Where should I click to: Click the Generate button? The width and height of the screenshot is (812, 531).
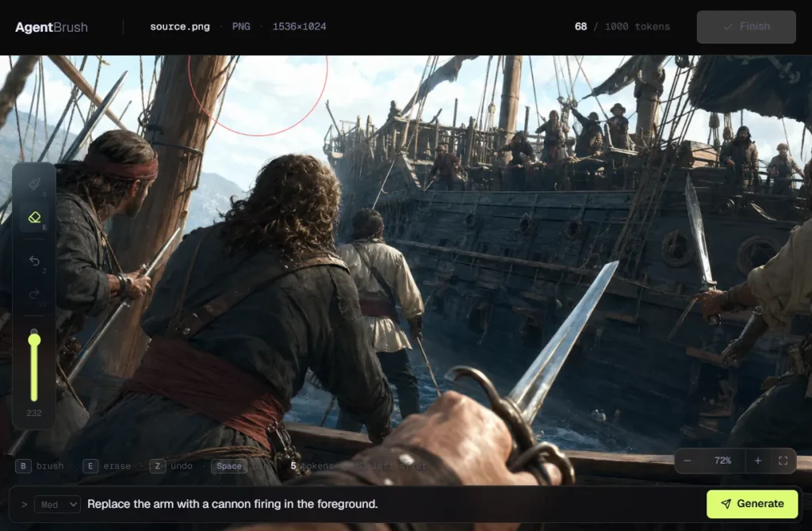752,503
